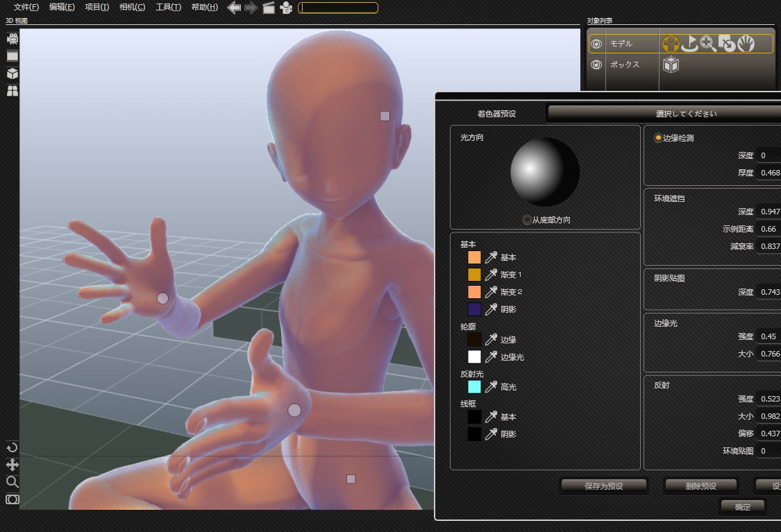Click the undo left arrow in toolbar
781x532 pixels.
click(x=234, y=8)
